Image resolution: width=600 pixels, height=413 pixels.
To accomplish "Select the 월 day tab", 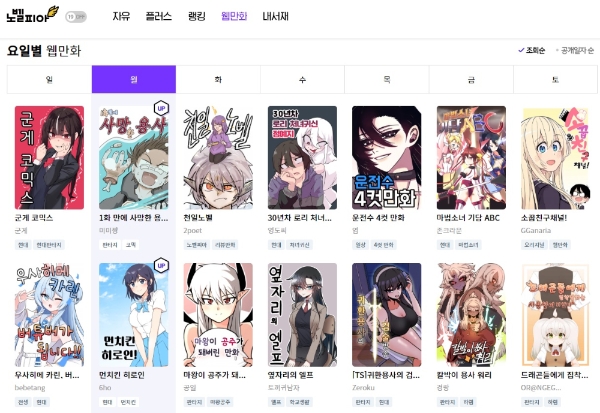I will tap(134, 79).
